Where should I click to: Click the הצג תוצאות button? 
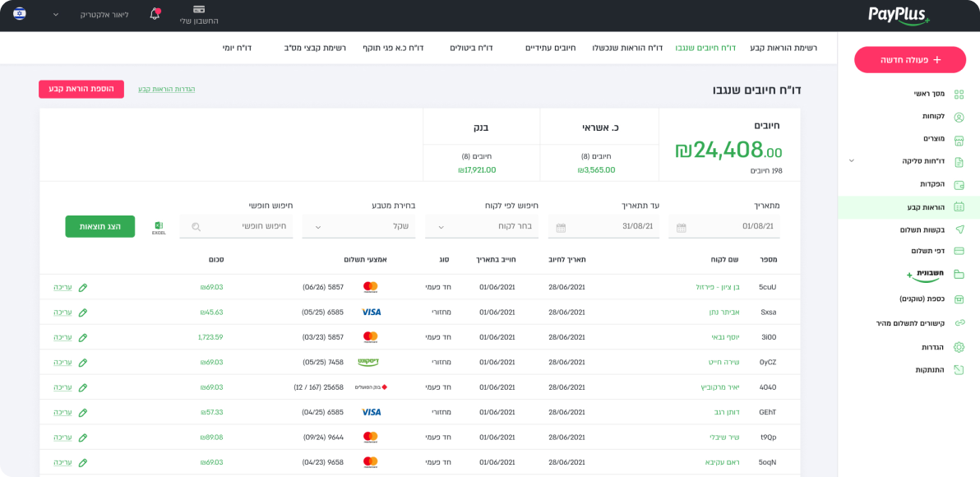coord(99,226)
